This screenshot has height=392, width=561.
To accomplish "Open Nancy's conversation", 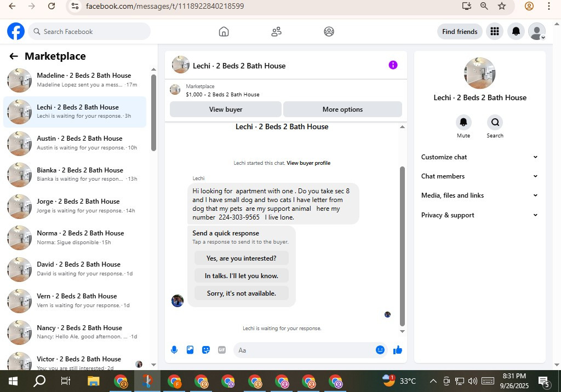I will 75,332.
